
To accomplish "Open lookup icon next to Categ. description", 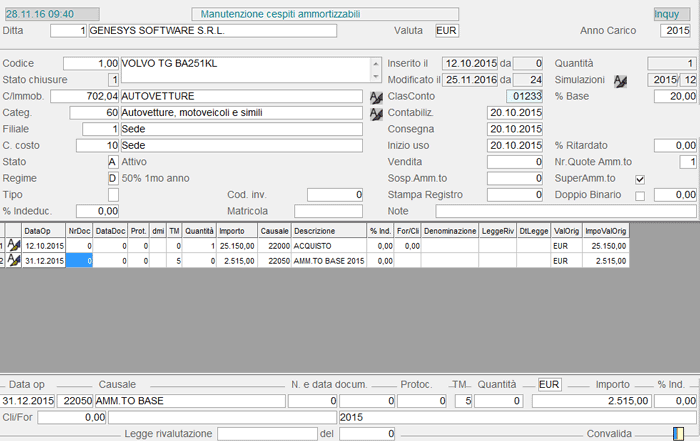I will click(376, 114).
